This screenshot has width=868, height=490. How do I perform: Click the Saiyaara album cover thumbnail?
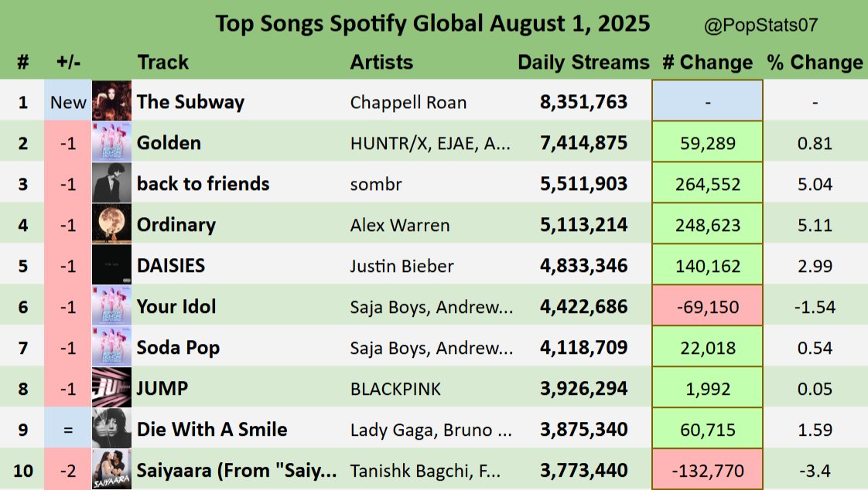[111, 469]
